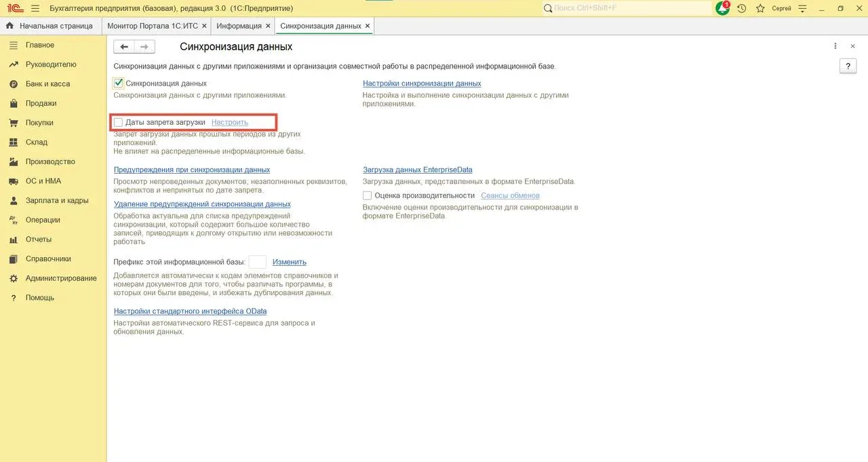Click the notifications bell icon
Viewport: 868px width, 462px height.
722,8
